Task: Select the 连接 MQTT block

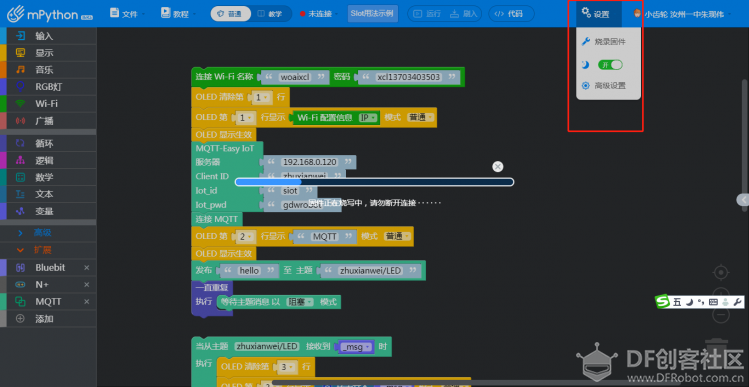Action: pyautogui.click(x=217, y=219)
